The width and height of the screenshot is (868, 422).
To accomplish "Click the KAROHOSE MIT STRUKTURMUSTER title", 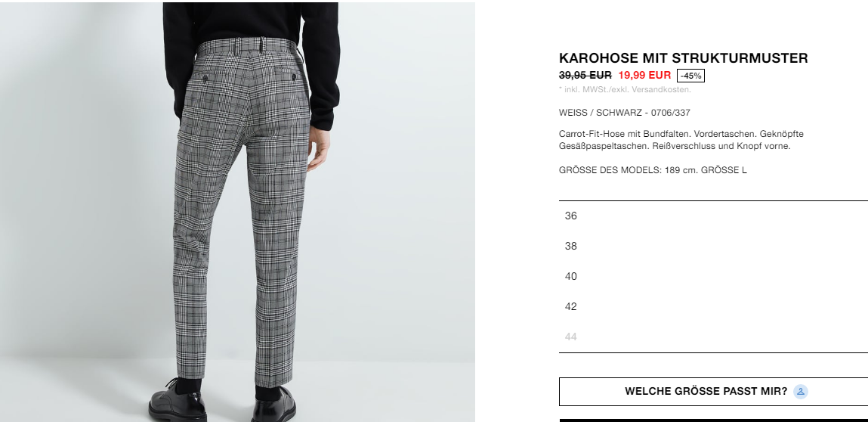I will [683, 57].
